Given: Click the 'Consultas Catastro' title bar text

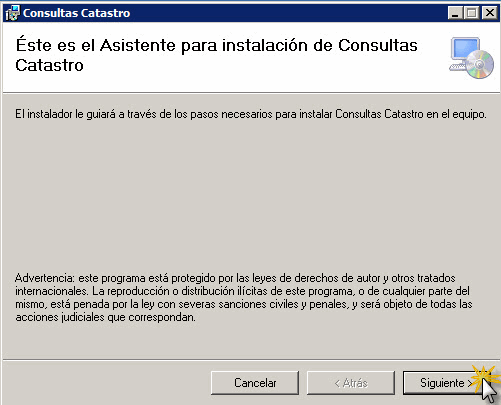Looking at the screenshot, I should (x=76, y=13).
